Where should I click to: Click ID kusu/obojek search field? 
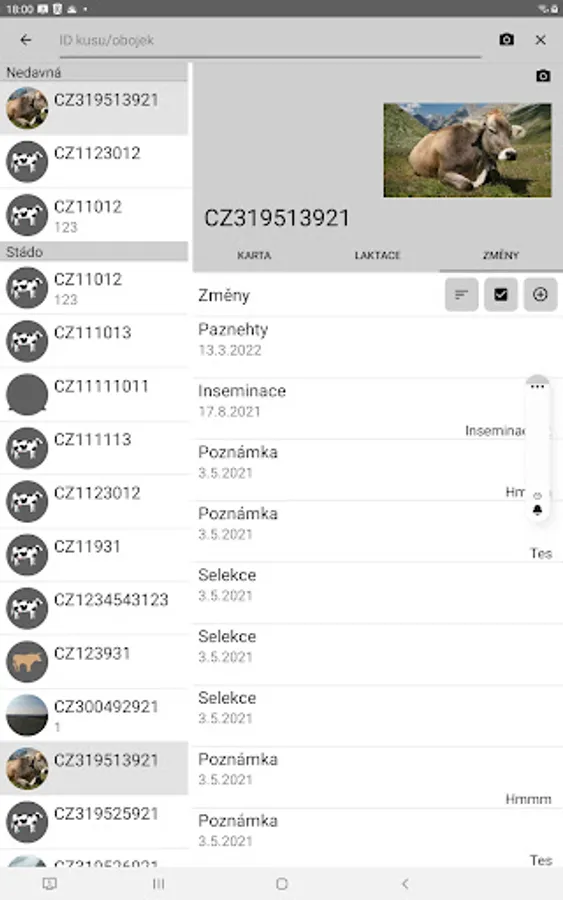click(x=270, y=40)
